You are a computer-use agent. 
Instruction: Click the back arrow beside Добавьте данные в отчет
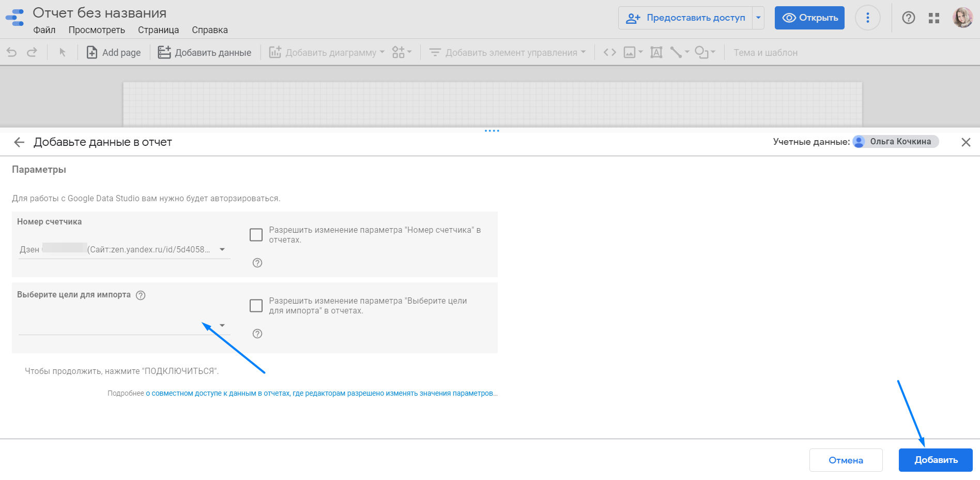[19, 142]
